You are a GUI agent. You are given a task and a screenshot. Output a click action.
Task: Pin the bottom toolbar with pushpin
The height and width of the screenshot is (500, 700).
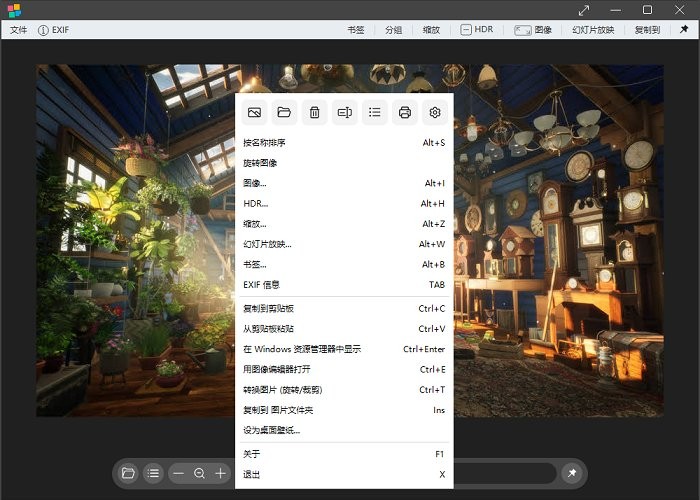tap(571, 473)
